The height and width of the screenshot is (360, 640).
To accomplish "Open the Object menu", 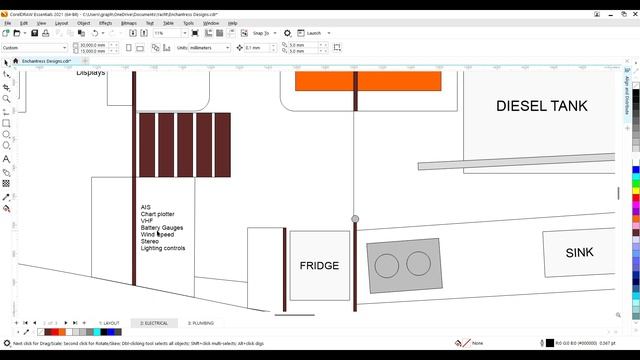I will coord(84,23).
